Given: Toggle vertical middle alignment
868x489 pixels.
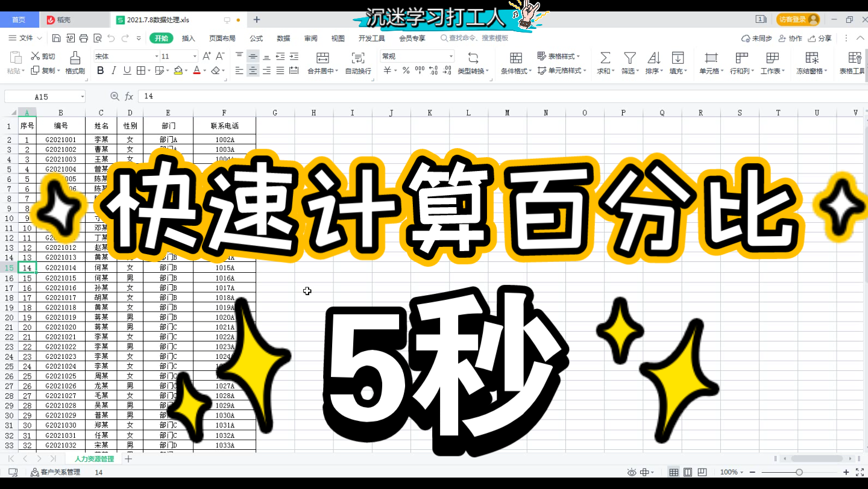Looking at the screenshot, I should point(253,56).
